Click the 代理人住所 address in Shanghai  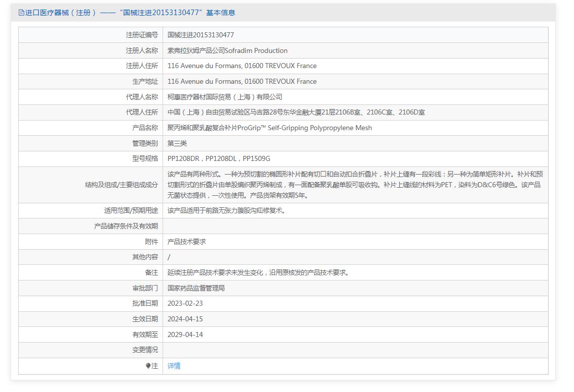point(296,112)
